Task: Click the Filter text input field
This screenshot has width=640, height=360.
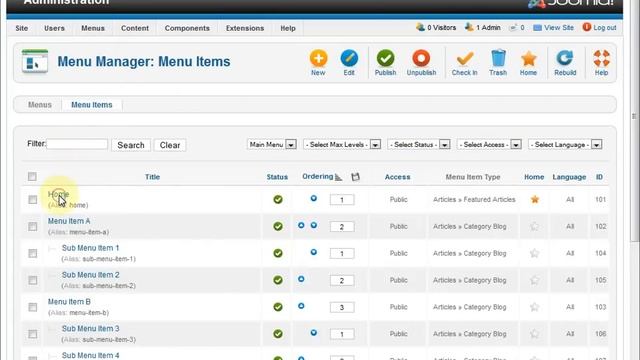Action: [x=77, y=144]
